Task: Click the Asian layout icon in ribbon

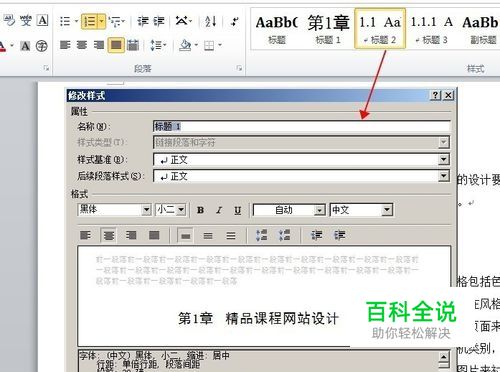Action: click(x=182, y=21)
